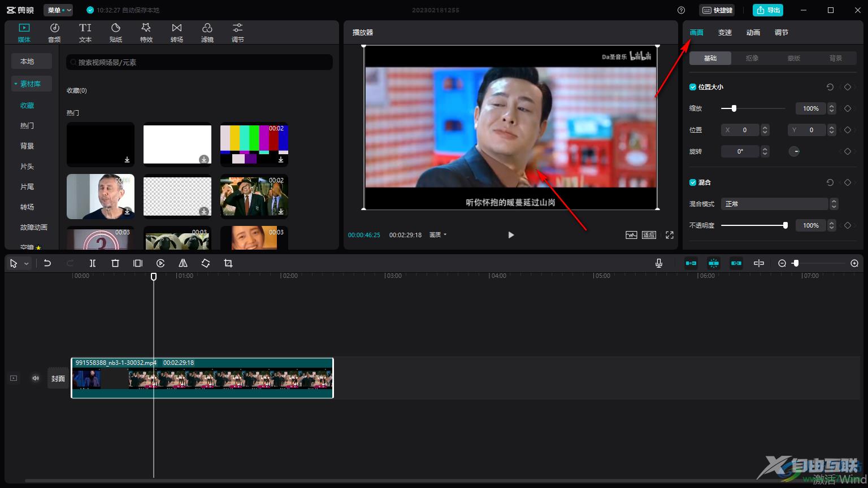Open player fullscreen mode

tap(670, 235)
